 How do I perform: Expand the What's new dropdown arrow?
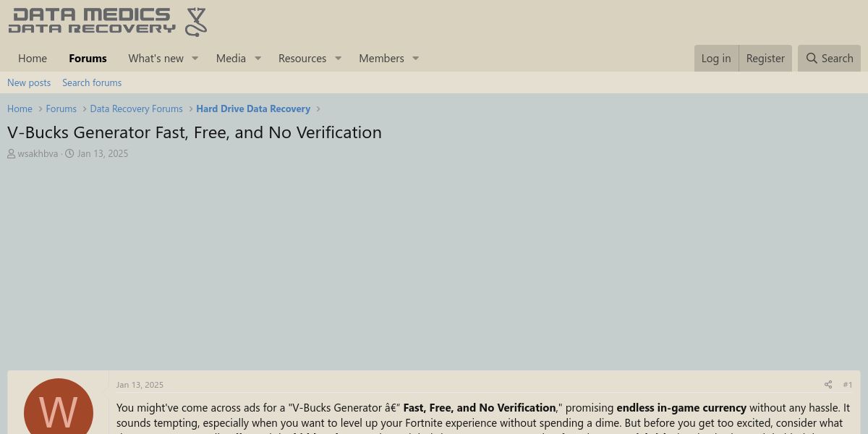click(x=195, y=59)
